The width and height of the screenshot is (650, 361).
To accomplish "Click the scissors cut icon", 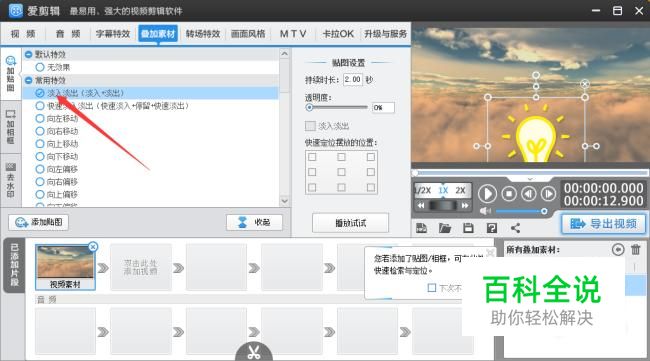I will 254,352.
